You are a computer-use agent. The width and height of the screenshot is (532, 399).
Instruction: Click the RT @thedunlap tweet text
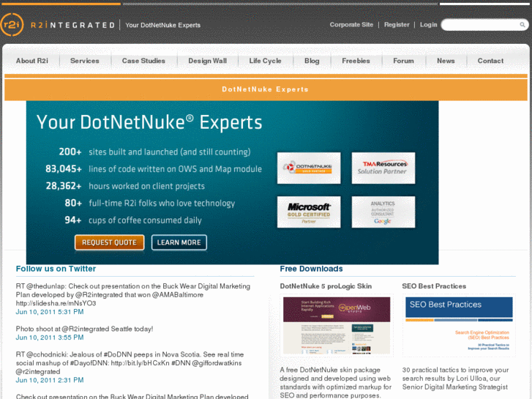[133, 294]
